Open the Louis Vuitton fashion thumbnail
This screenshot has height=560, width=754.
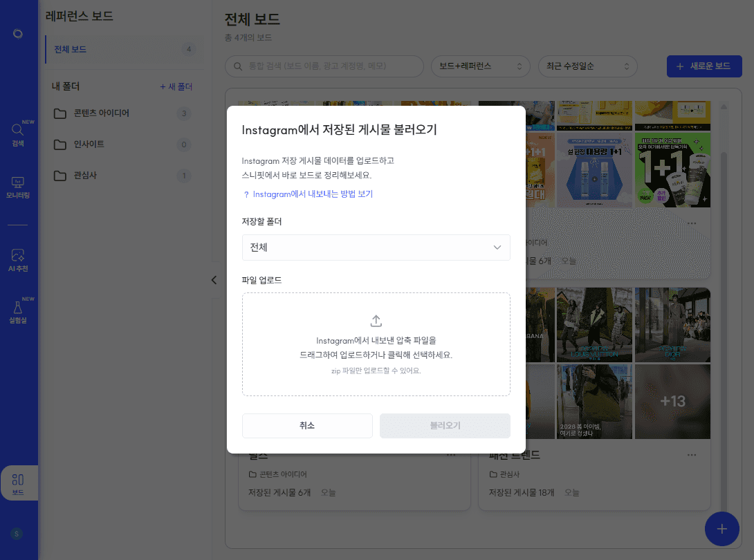coord(594,325)
